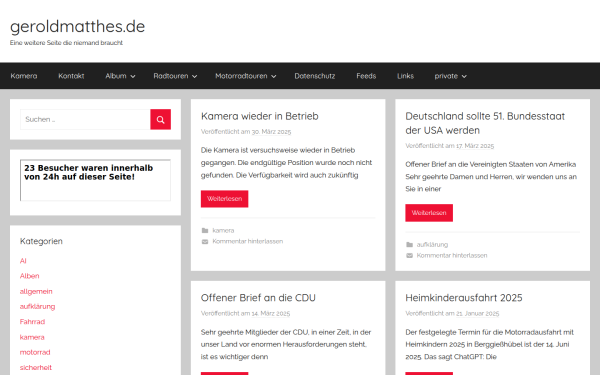Open the Kamera menu item
Viewport: 600px width, 375px height.
coord(24,76)
